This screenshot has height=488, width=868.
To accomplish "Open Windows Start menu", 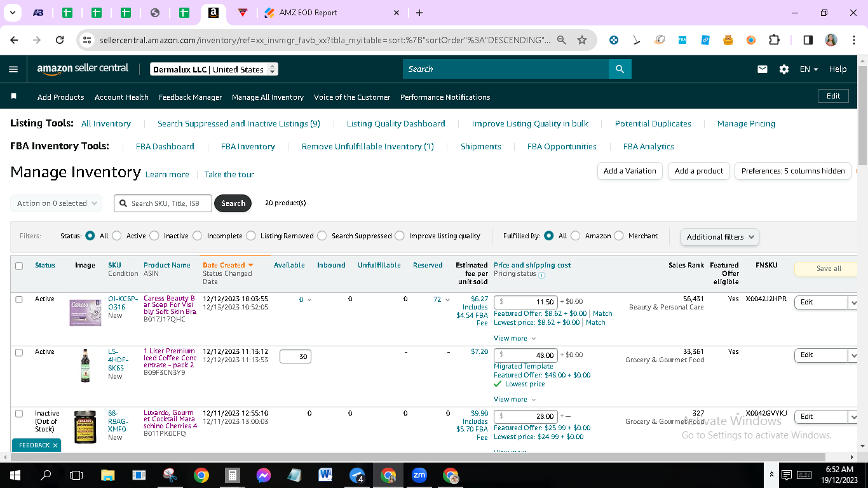I will click(15, 475).
